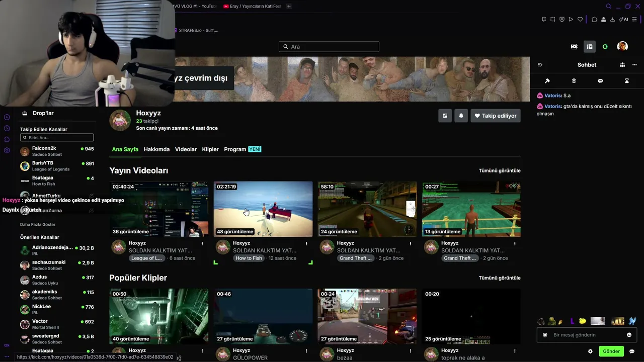Click the browser heart favorites icon
Screen dimensions: 644x362
click(x=580, y=20)
